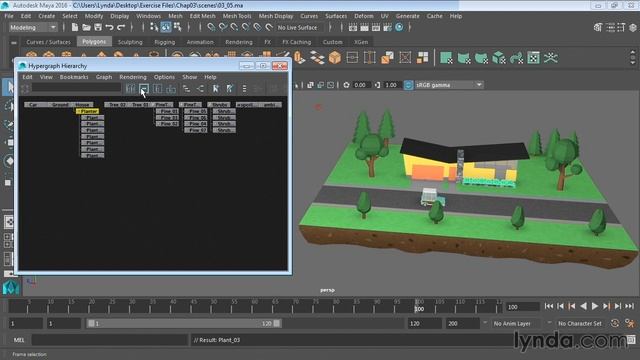This screenshot has width=640, height=360.
Task: Switch to the Rigging shelf tab
Action: (x=164, y=42)
